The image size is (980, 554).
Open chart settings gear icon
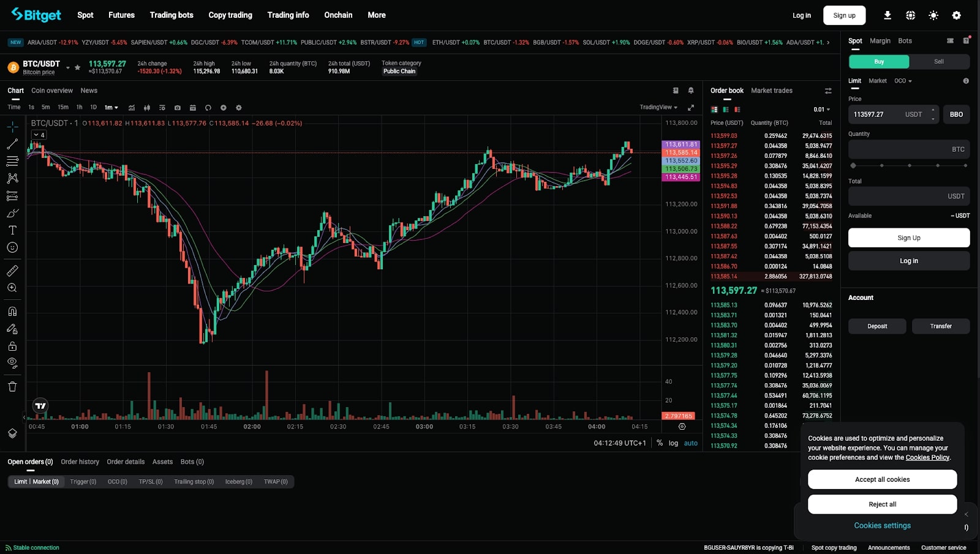click(239, 108)
